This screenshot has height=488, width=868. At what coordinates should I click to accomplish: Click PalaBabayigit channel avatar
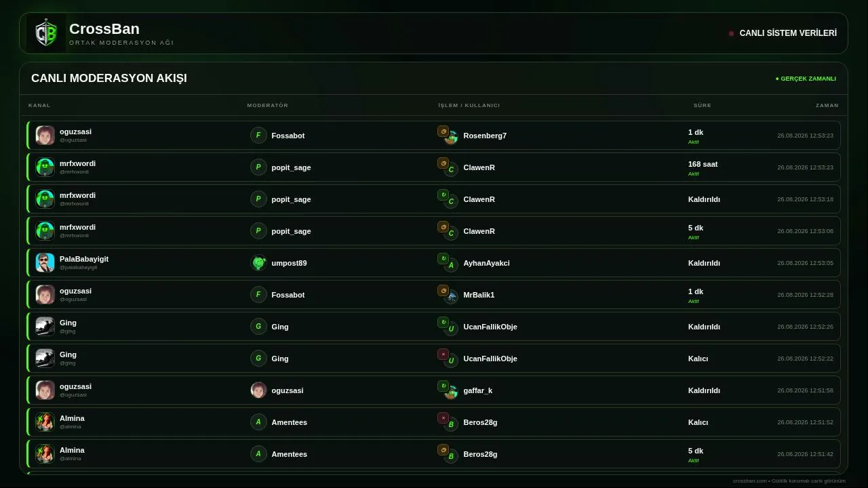point(45,263)
